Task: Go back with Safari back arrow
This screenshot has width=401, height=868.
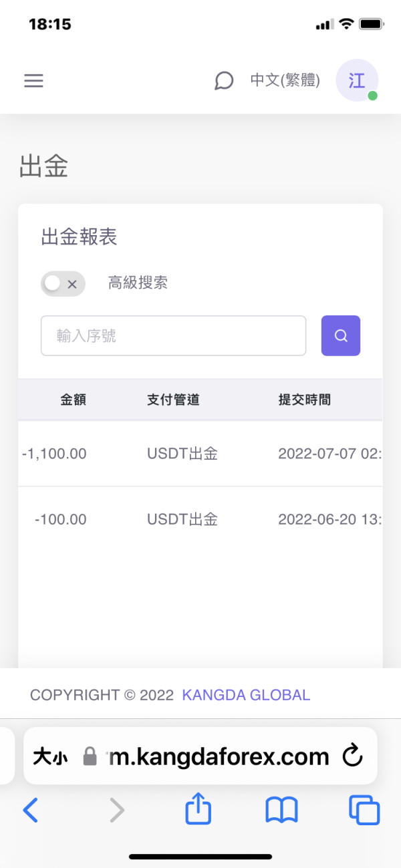Action: pos(31,811)
